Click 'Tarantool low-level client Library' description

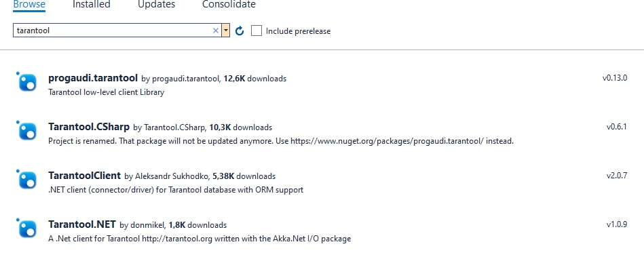click(107, 92)
